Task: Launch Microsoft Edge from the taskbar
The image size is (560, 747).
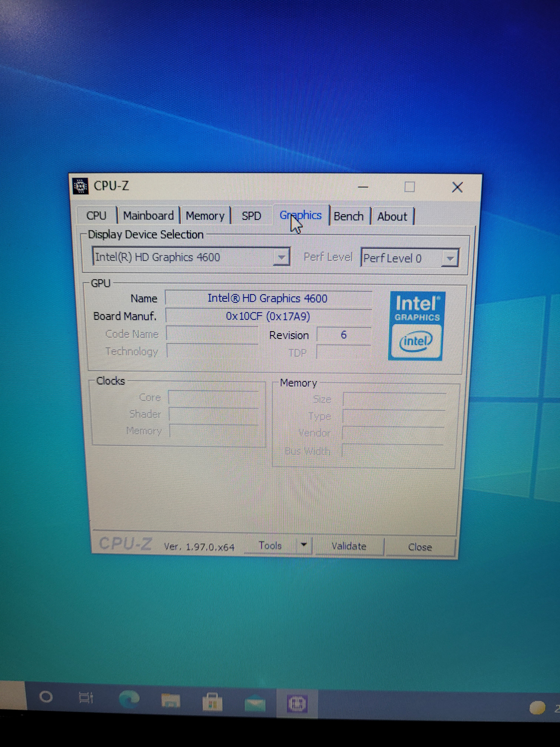Action: coord(130,699)
